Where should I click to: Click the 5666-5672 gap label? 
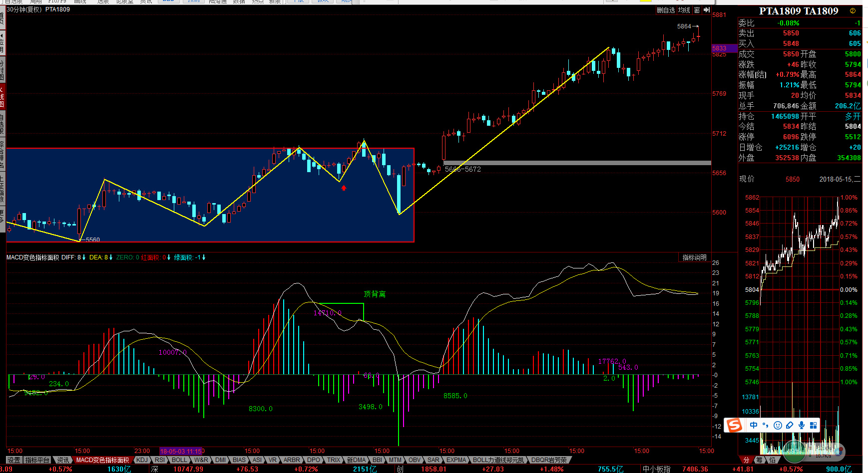(463, 169)
